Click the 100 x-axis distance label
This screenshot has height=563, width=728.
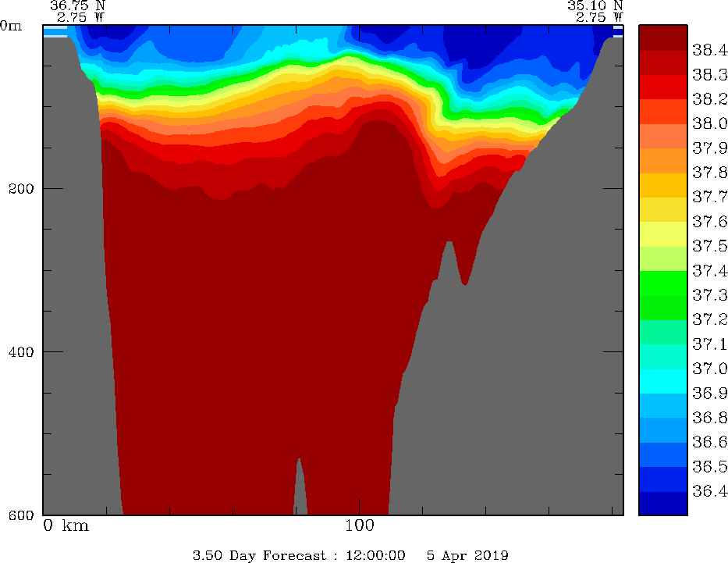tap(360, 526)
